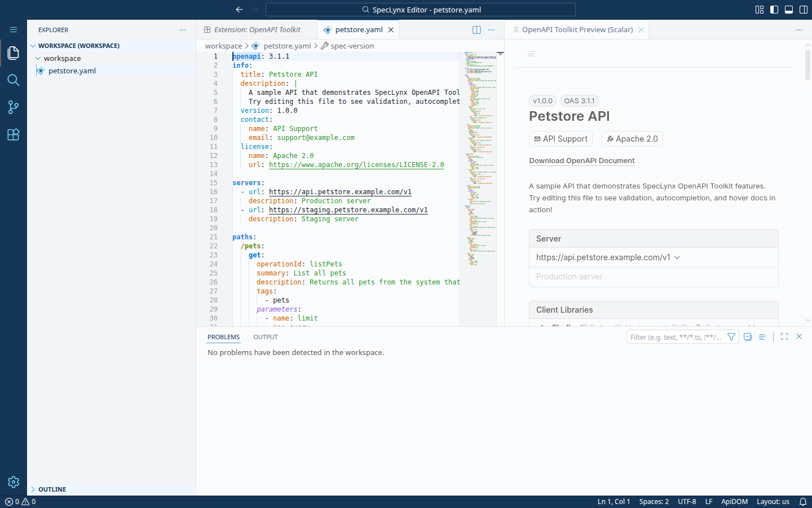Screen dimensions: 812x508
Task: Click the API Support contact button
Action: point(561,139)
